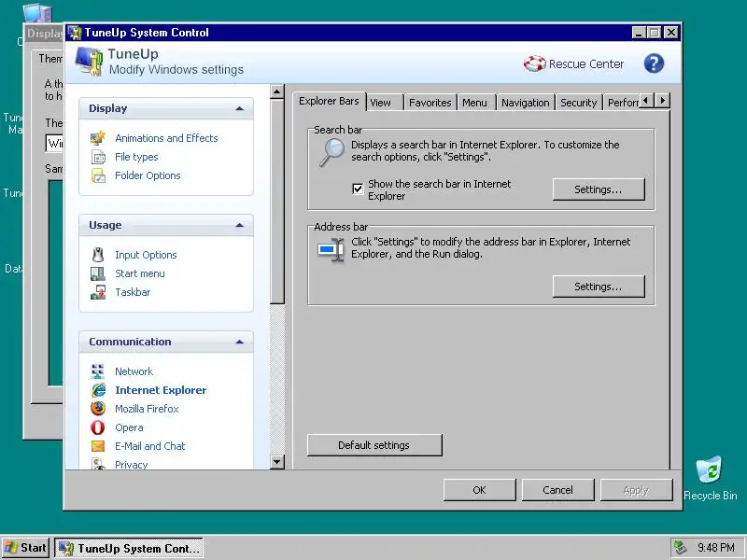Viewport: 747px width, 560px height.
Task: Open Animations and Effects settings
Action: pyautogui.click(x=166, y=138)
